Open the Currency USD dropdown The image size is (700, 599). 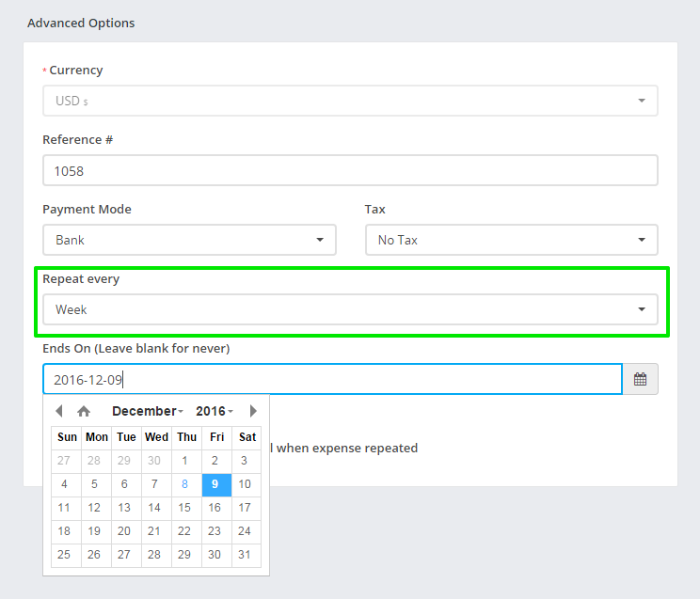coord(350,101)
